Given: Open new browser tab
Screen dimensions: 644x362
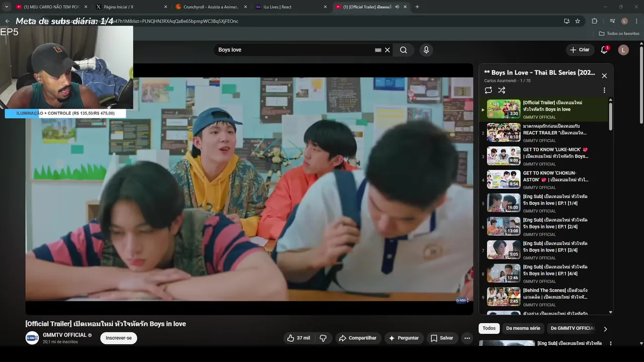Looking at the screenshot, I should (417, 7).
